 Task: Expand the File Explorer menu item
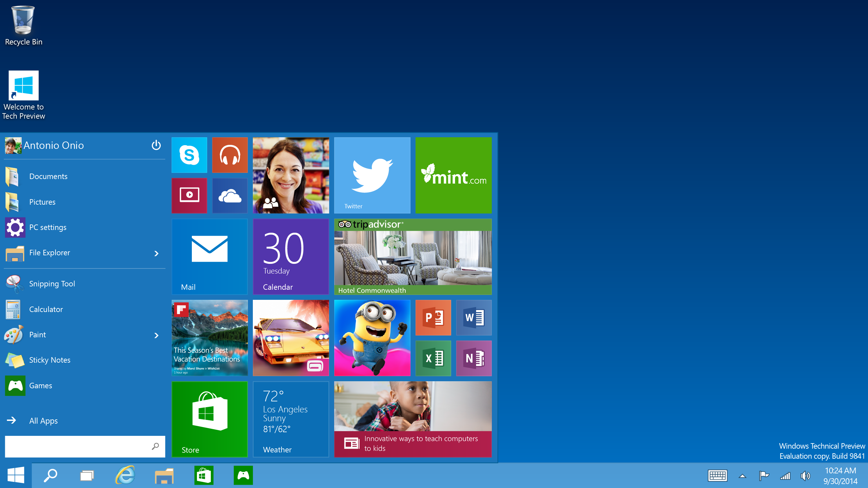pyautogui.click(x=156, y=253)
